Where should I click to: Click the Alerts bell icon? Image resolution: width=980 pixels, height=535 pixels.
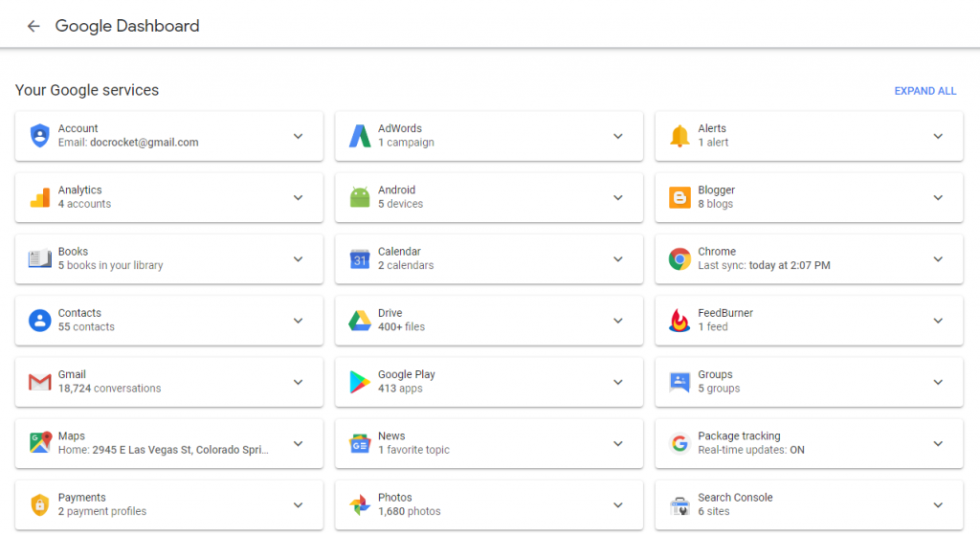point(679,136)
